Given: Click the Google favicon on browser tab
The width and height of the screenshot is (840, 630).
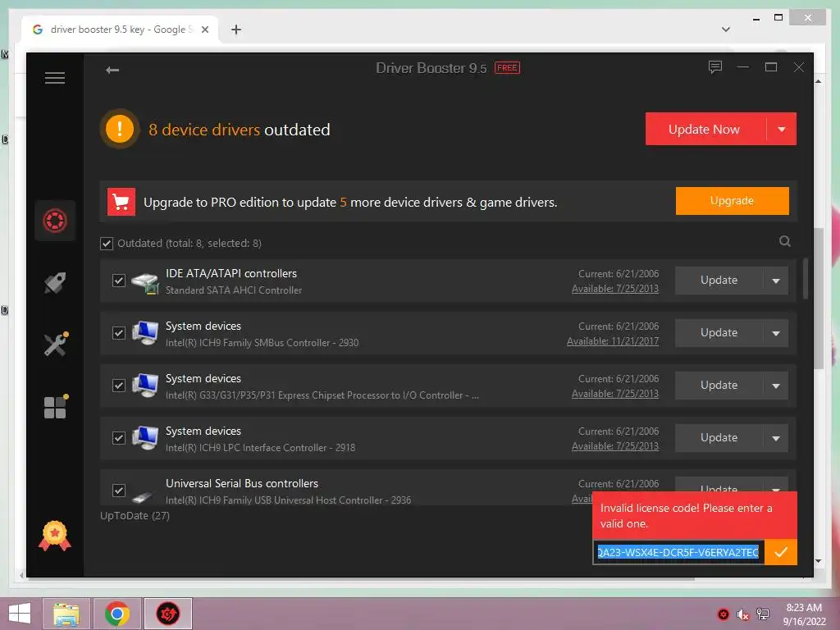Looking at the screenshot, I should 38,30.
